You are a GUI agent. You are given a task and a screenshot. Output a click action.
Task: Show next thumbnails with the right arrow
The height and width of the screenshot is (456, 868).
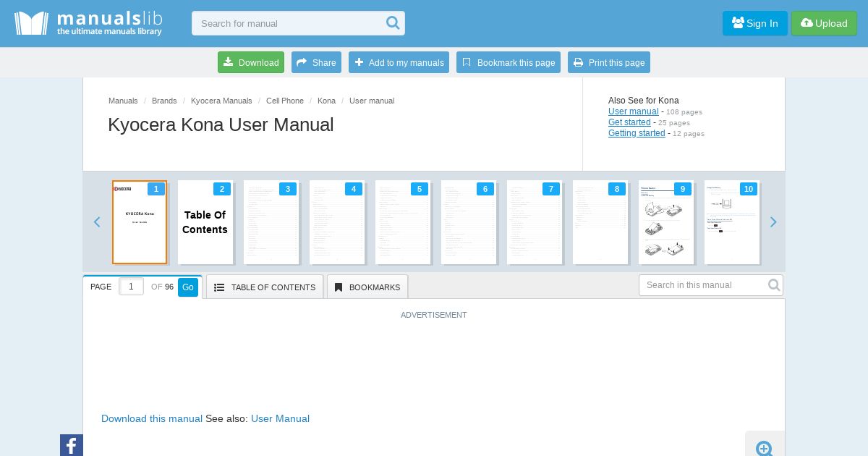tap(773, 222)
